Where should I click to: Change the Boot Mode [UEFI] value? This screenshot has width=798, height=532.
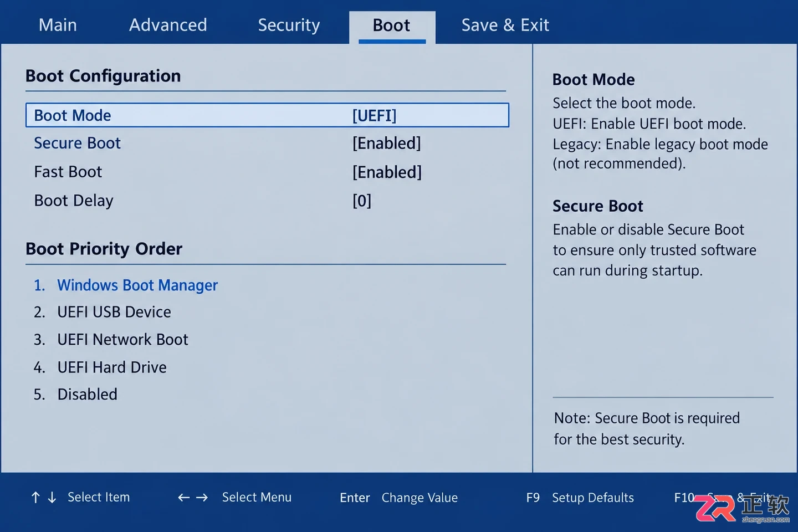pos(375,115)
